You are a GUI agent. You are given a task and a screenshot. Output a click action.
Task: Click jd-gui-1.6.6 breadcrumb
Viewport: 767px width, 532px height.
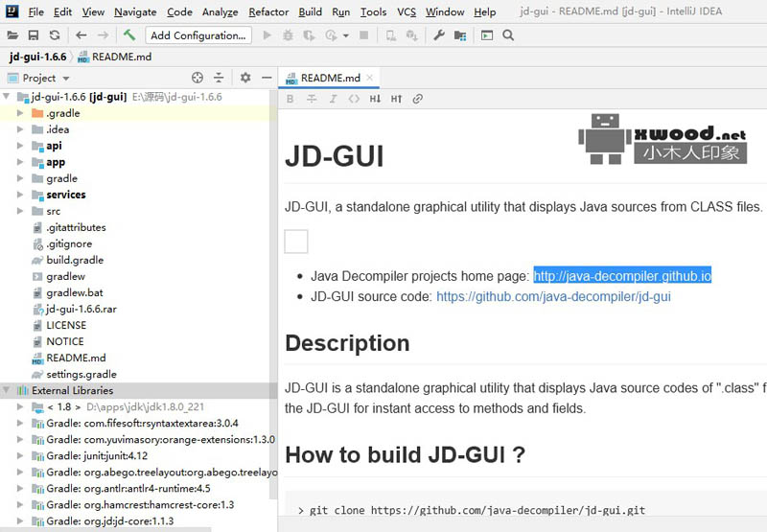point(37,57)
